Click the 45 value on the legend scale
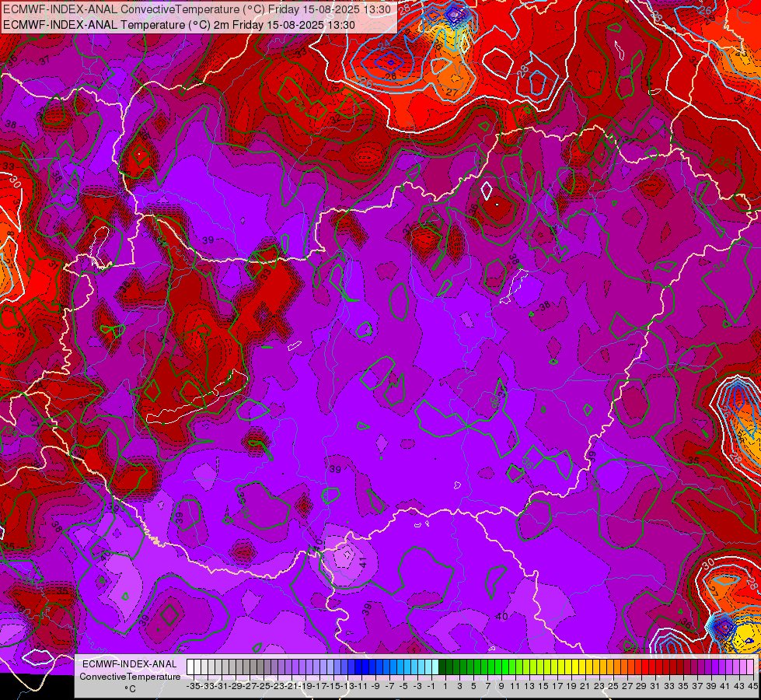Image resolution: width=761 pixels, height=700 pixels. pyautogui.click(x=752, y=686)
